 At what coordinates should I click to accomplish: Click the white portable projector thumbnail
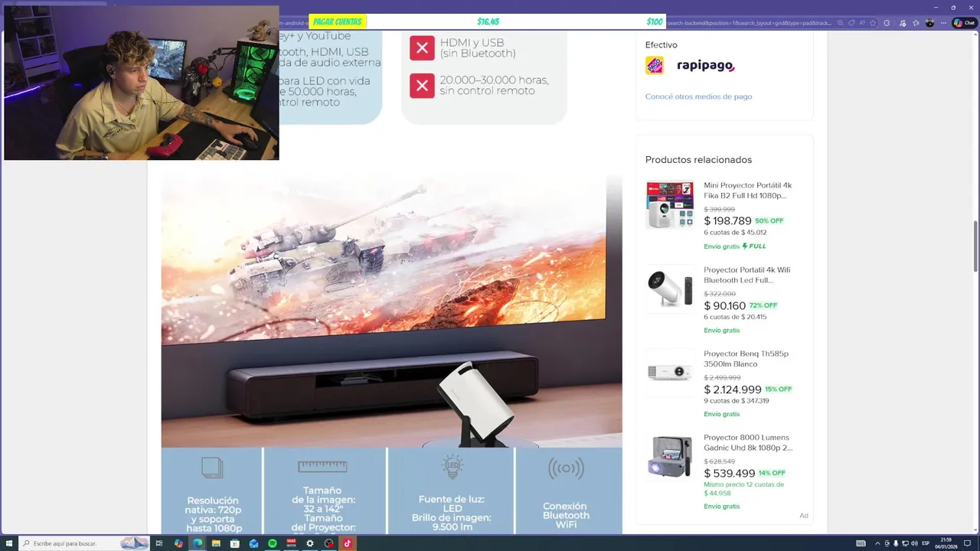click(670, 289)
